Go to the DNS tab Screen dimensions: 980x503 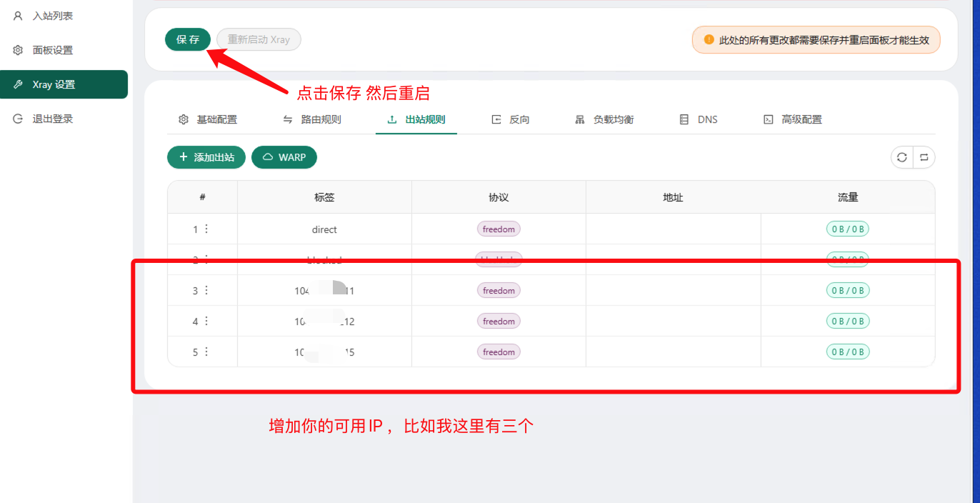699,119
